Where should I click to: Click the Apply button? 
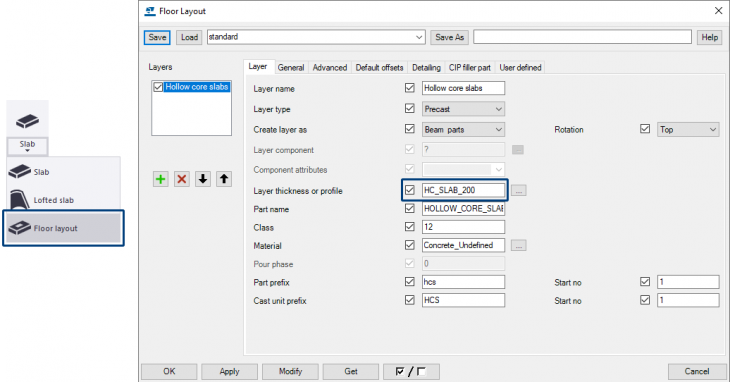[230, 371]
